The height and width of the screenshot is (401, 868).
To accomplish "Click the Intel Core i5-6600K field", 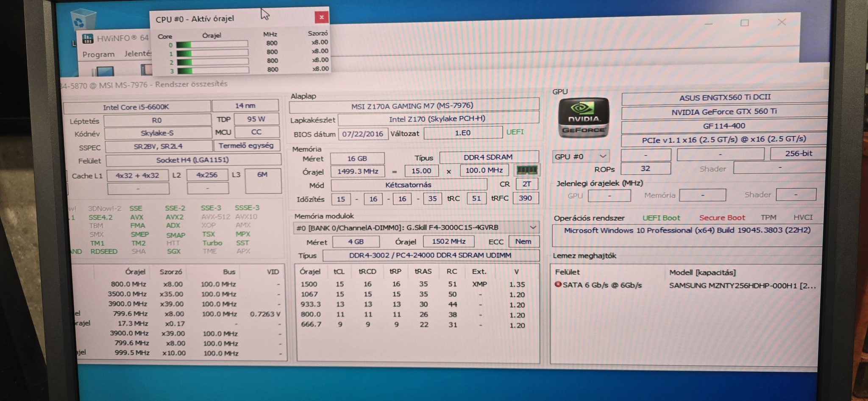I will coord(136,107).
